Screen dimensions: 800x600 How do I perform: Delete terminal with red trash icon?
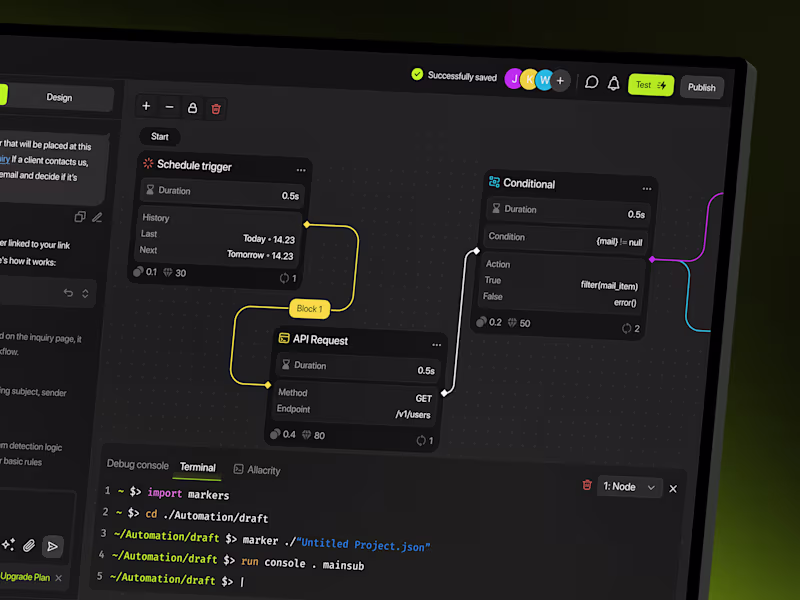[587, 485]
